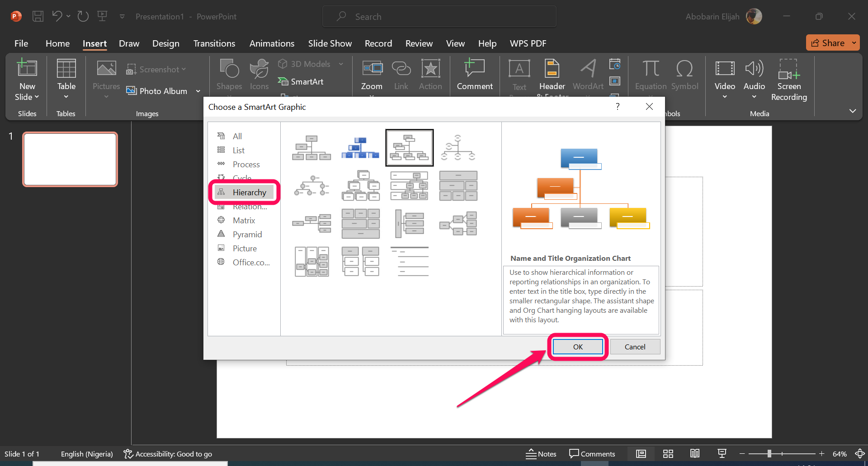Open the Shapes gallery
This screenshot has height=466, width=868.
tap(229, 75)
